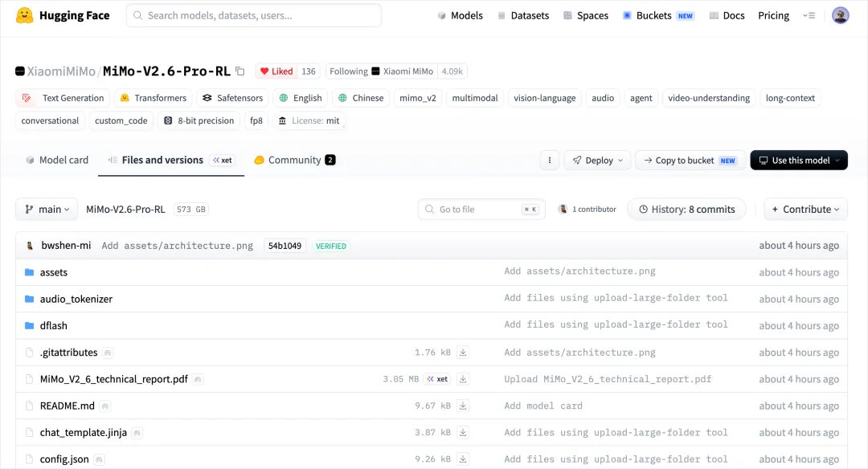Viewport: 868px width, 469px height.
Task: Click the three-dot more options button
Action: tap(550, 161)
